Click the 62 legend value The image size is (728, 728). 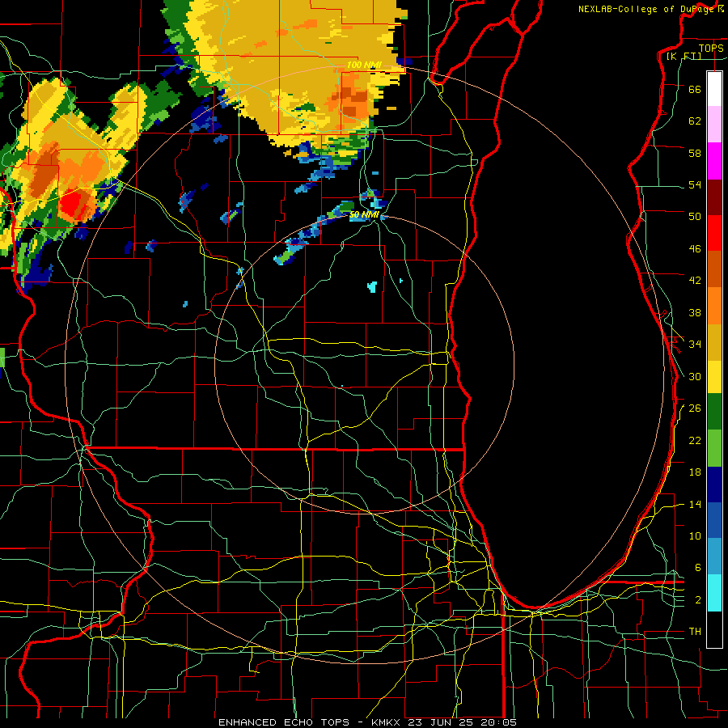point(695,121)
